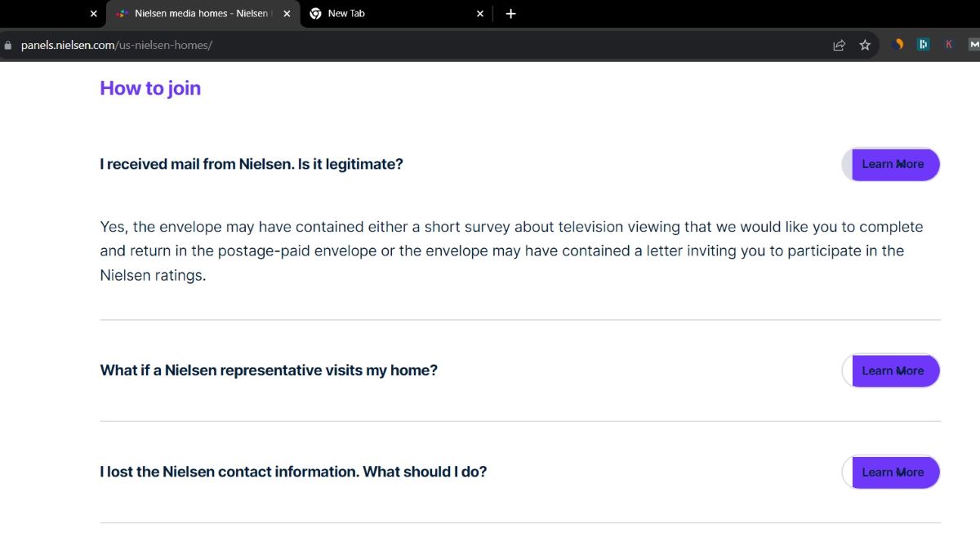Screen dimensions: 980x550
Task: Expand Learn More for Nielsen representative visits question
Action: [891, 370]
